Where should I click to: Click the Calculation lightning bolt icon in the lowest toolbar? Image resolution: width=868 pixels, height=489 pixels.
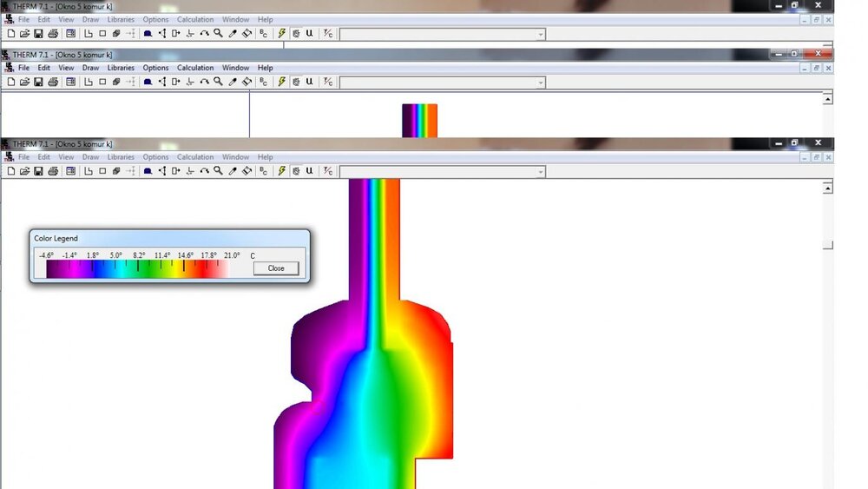tap(282, 172)
